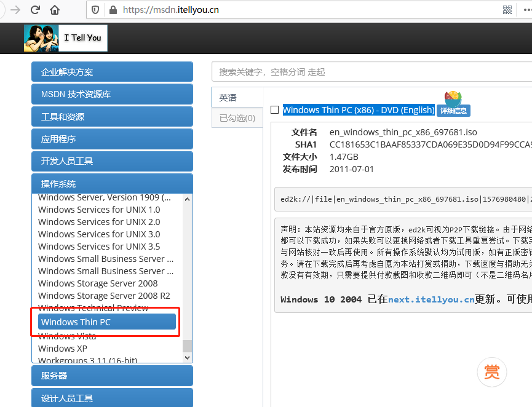532x407 pixels.
Task: Switch to the 已勾选(0) tab
Action: [237, 117]
